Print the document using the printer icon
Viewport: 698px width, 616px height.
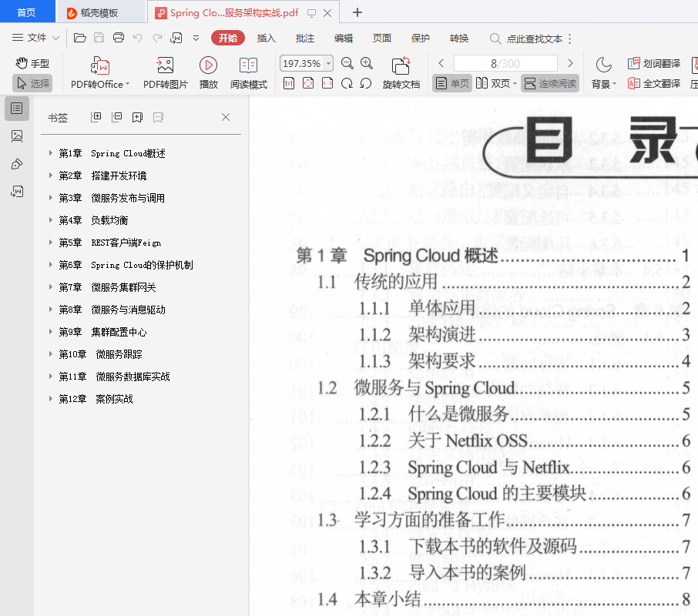pyautogui.click(x=119, y=38)
